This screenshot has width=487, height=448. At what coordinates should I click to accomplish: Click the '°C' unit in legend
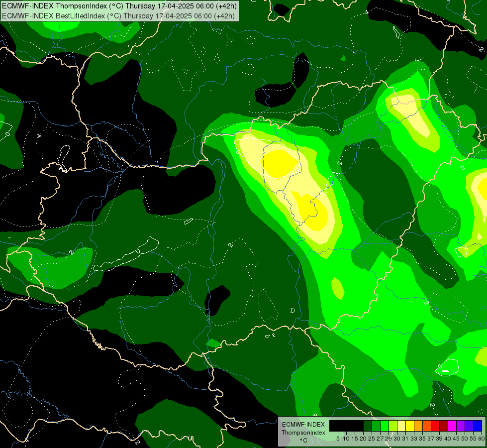pyautogui.click(x=304, y=441)
